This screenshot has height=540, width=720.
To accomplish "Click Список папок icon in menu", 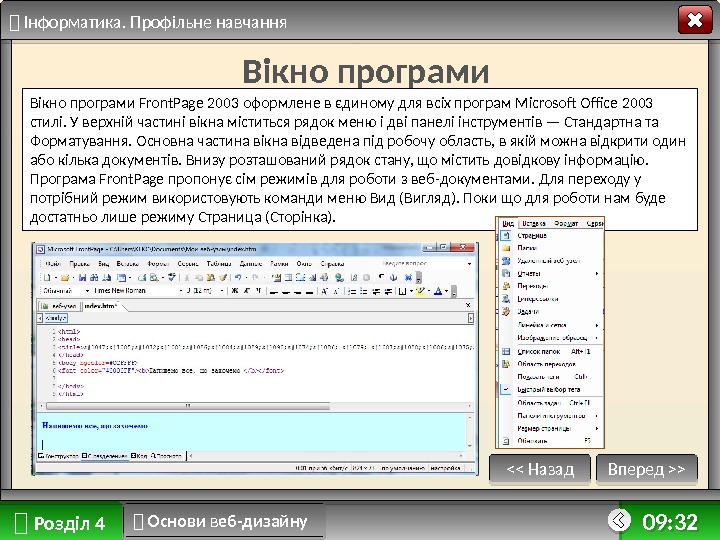I will (x=506, y=351).
